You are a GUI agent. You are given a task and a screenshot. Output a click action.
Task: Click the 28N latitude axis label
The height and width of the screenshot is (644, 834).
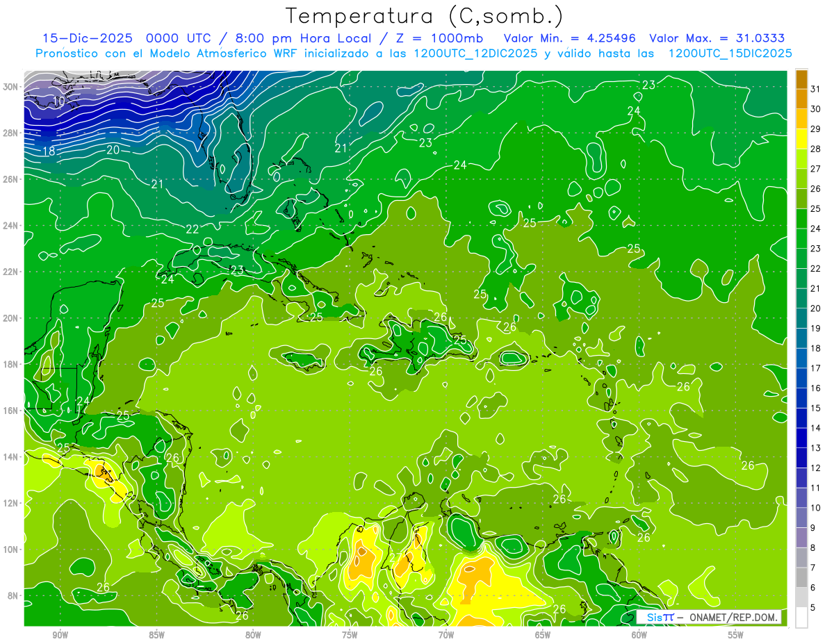[x=10, y=133]
